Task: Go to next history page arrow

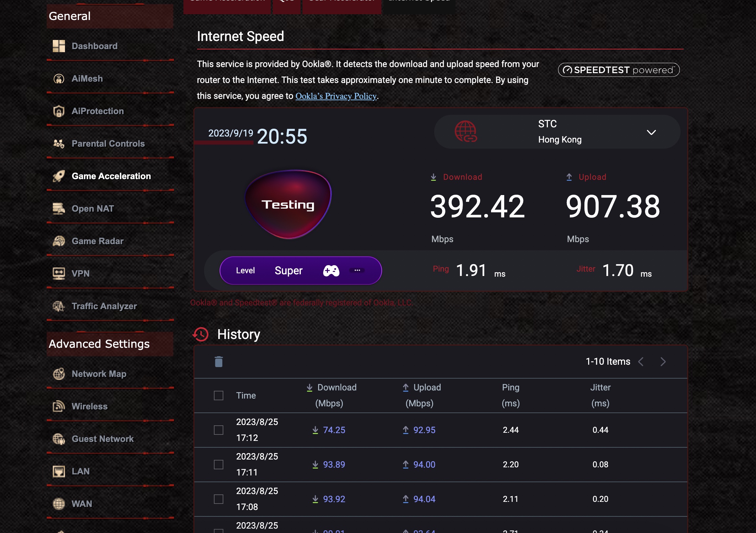Action: click(x=663, y=362)
